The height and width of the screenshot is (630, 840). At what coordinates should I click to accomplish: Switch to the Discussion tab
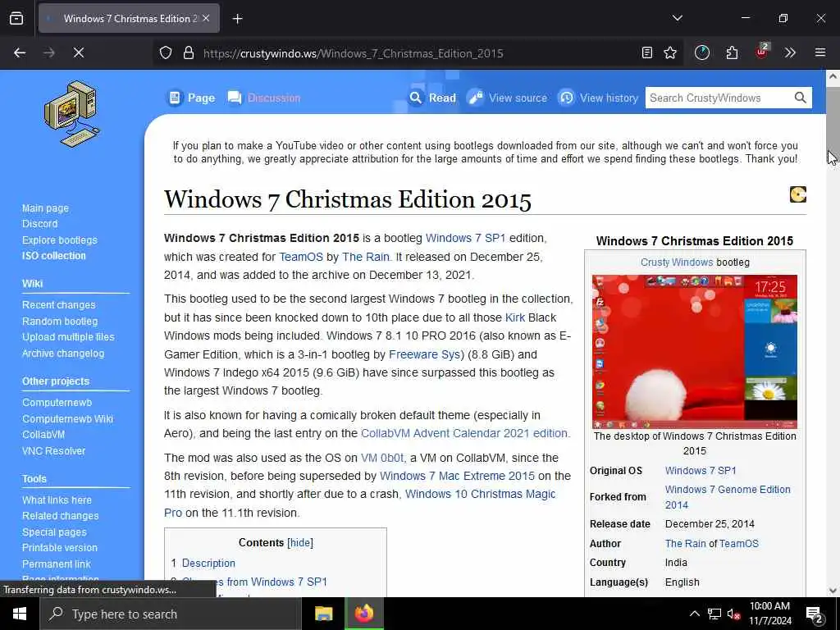click(x=263, y=98)
